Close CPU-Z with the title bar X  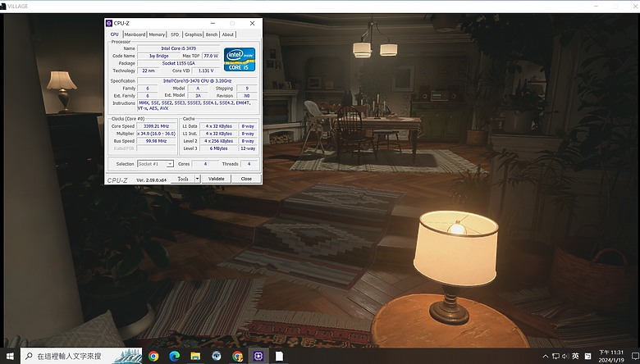pos(252,23)
